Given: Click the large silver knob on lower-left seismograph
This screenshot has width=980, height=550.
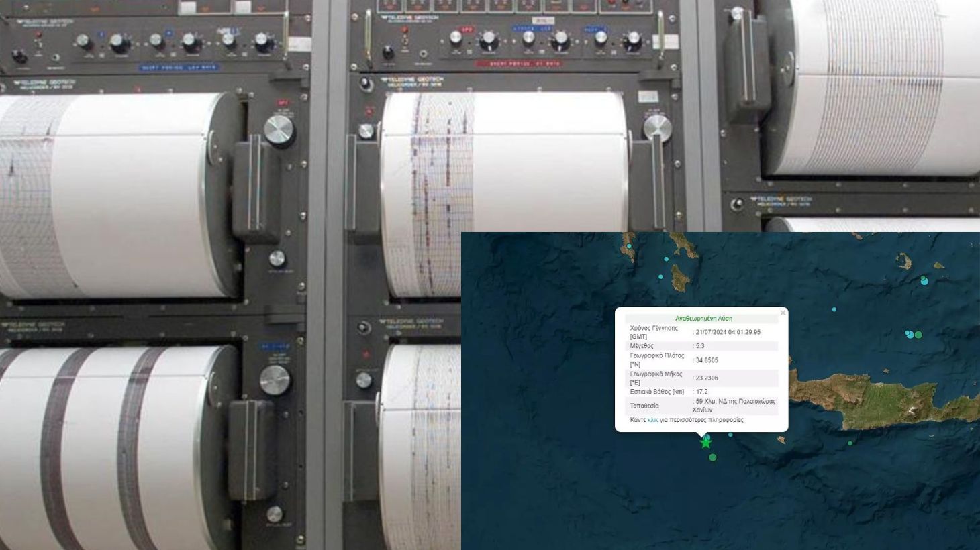Looking at the screenshot, I should pos(274,380).
